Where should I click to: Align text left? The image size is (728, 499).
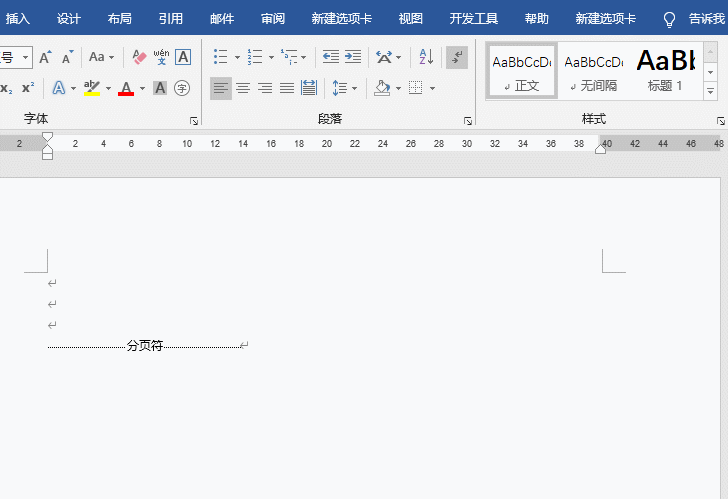click(221, 88)
